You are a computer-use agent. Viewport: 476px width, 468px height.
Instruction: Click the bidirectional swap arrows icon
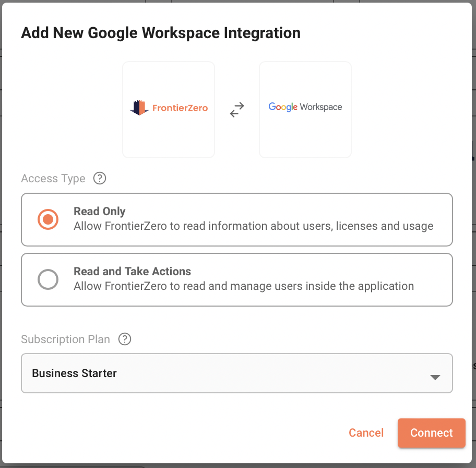click(237, 110)
